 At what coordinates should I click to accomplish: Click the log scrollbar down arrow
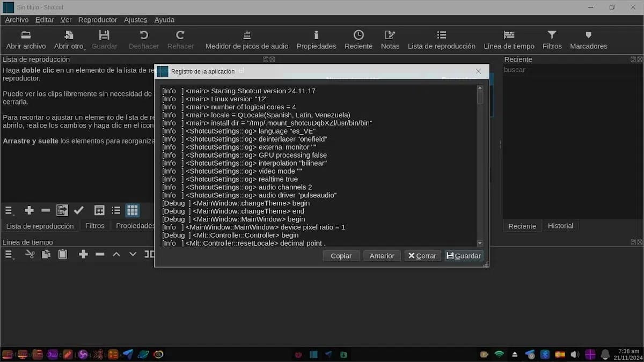(x=480, y=243)
